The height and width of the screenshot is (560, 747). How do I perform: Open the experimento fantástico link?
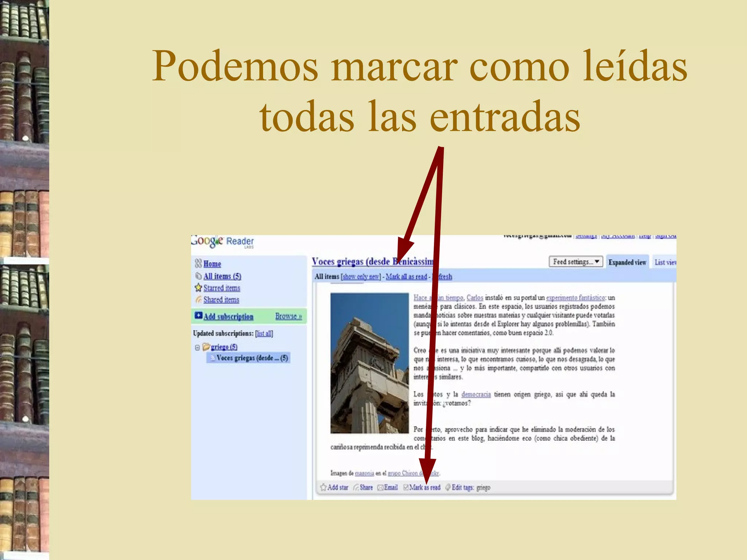point(575,297)
